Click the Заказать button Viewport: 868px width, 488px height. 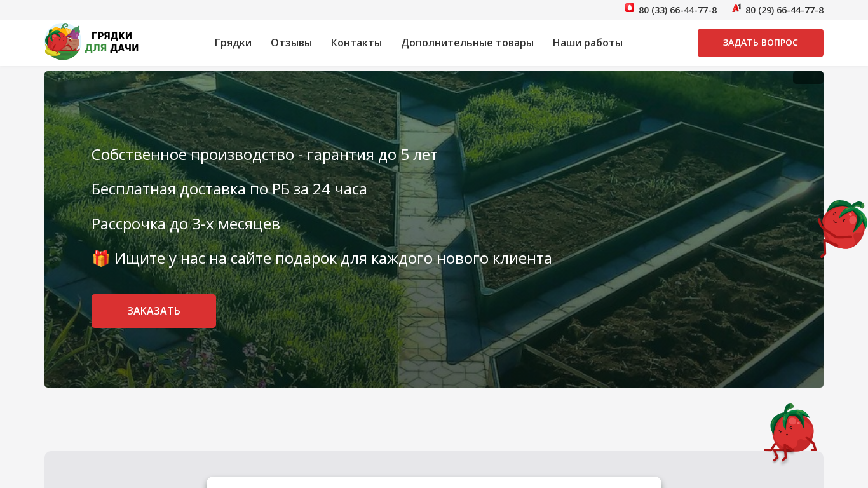point(154,311)
